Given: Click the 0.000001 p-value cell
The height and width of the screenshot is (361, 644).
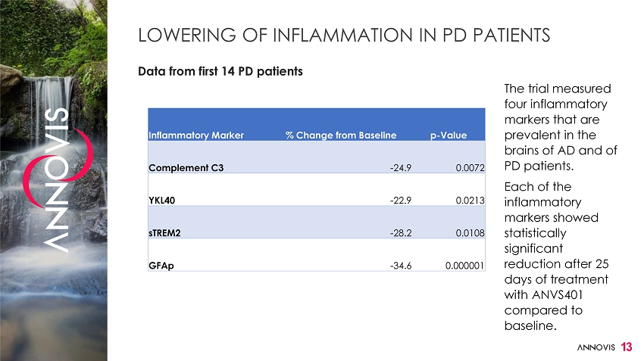Looking at the screenshot, I should pyautogui.click(x=463, y=266).
